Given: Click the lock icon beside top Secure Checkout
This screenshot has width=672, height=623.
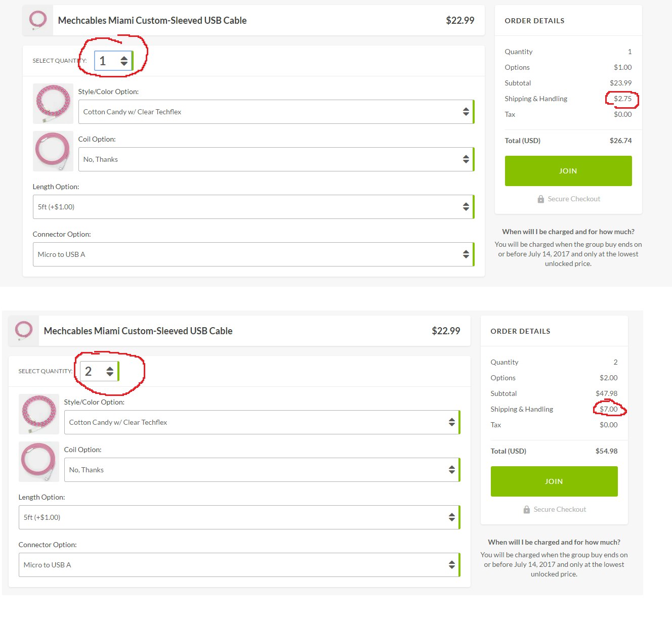Looking at the screenshot, I should (x=541, y=199).
